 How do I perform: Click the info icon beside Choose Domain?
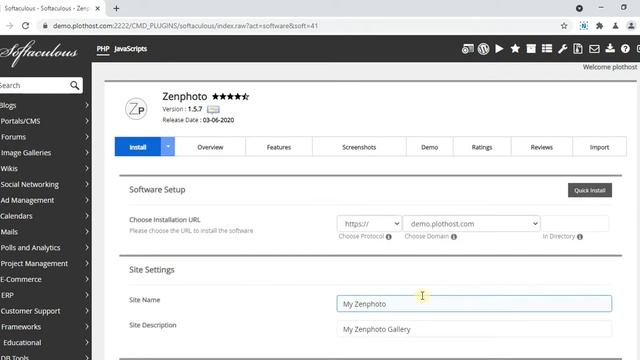click(454, 237)
